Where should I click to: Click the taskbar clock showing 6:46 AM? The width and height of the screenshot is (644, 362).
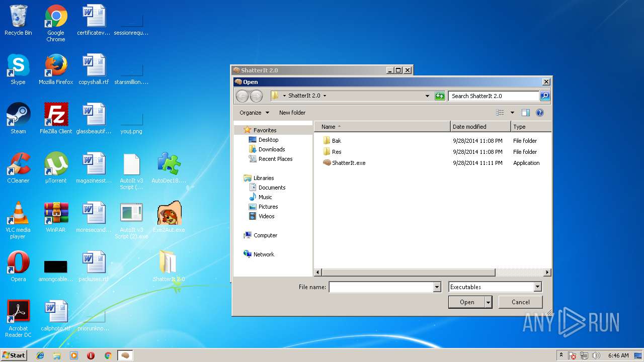click(618, 355)
